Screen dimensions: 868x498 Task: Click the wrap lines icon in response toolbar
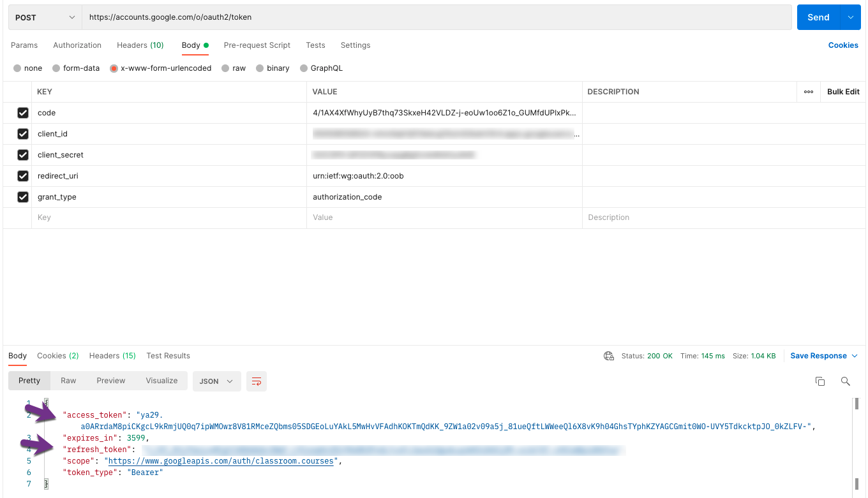257,381
